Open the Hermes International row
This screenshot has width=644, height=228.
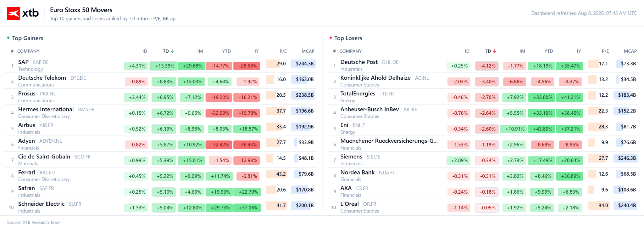(161, 112)
